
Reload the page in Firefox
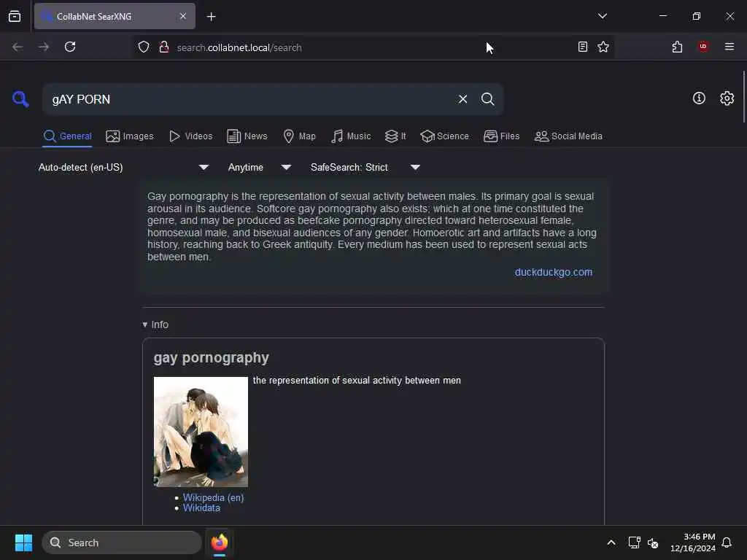[x=70, y=47]
